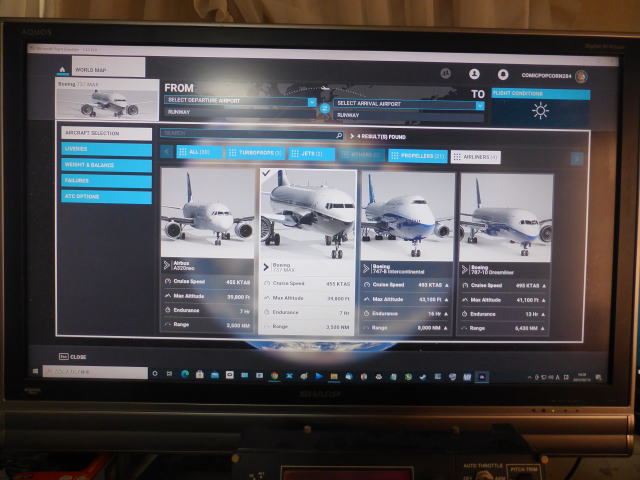
Task: Open the departure Runway dropdown
Action: click(240, 113)
